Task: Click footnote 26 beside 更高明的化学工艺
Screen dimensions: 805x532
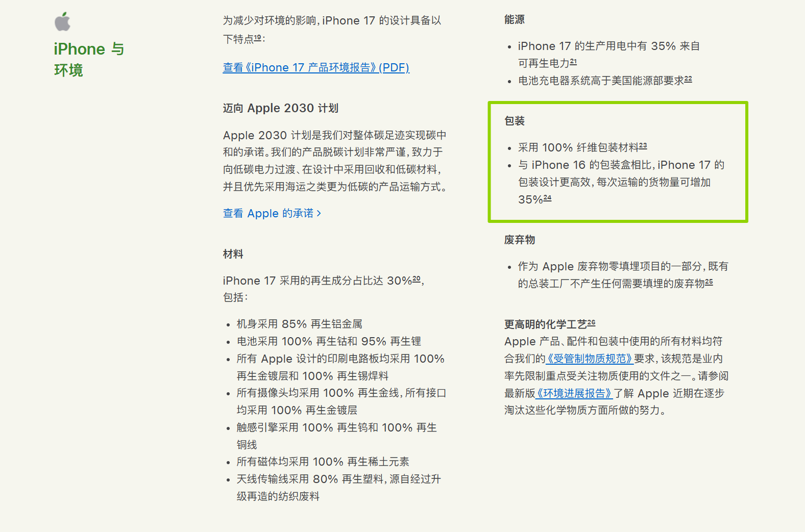Action: pyautogui.click(x=591, y=323)
